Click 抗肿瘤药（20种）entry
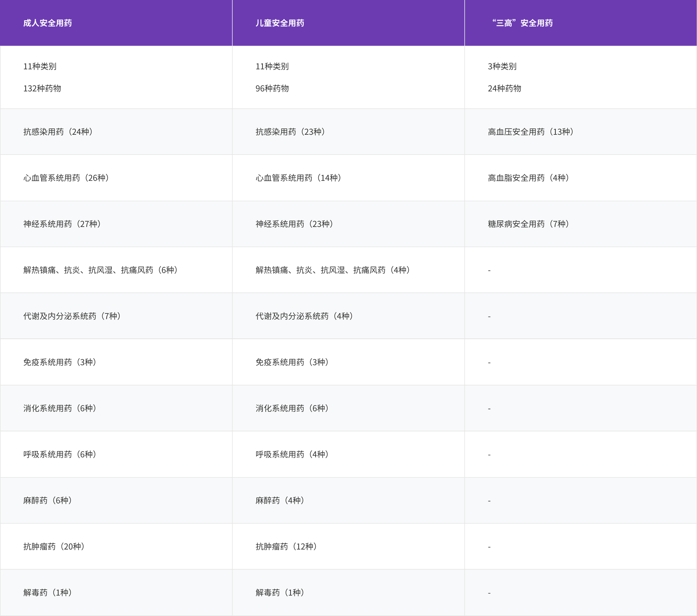Image resolution: width=697 pixels, height=616 pixels. 54,546
